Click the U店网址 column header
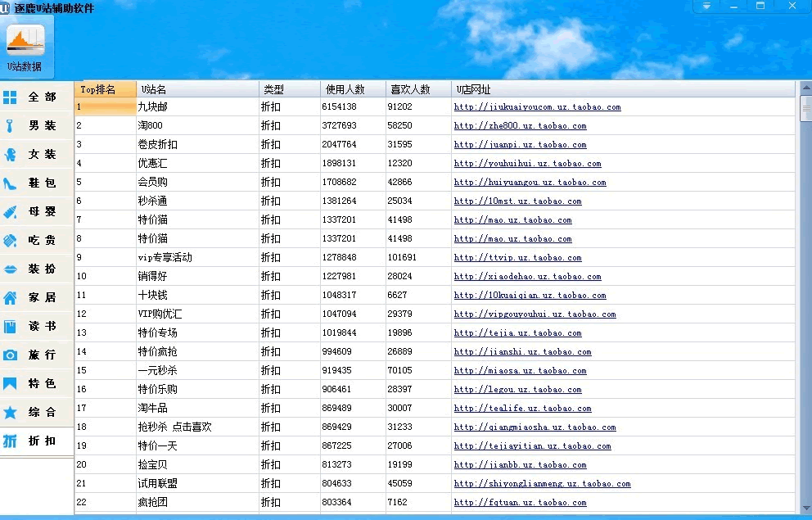This screenshot has width=812, height=520. coord(624,89)
